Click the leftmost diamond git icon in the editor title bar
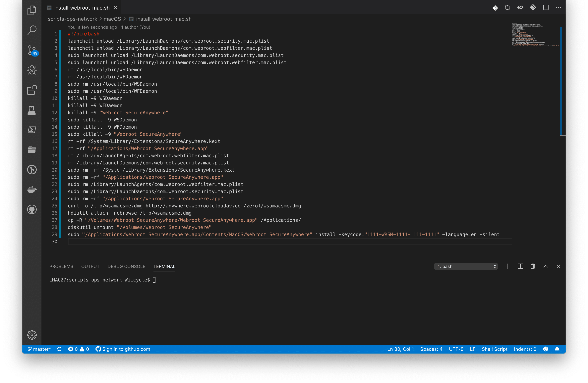The image size is (588, 383). 495,8
